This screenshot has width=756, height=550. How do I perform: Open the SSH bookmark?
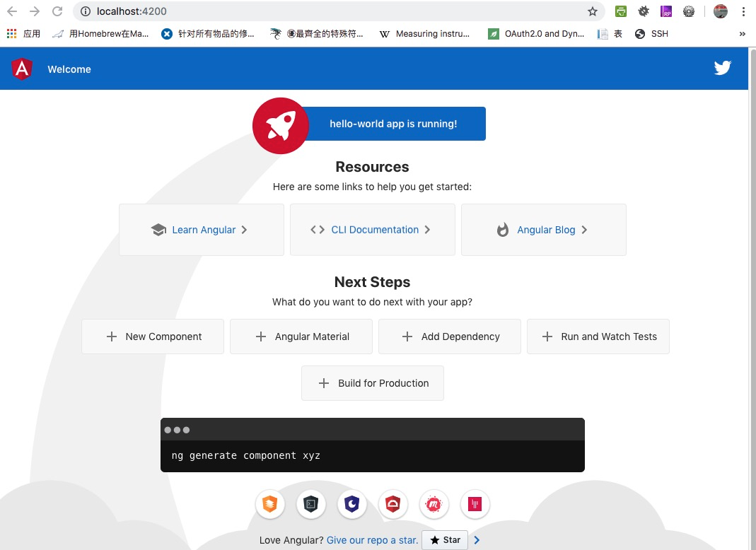pos(651,34)
